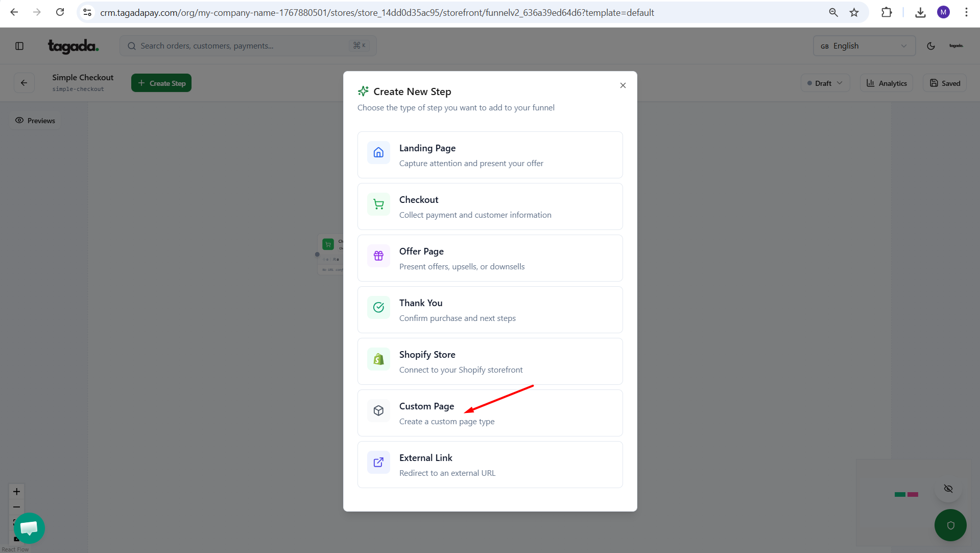The width and height of the screenshot is (980, 553).
Task: Switch to dark mode using moon icon
Action: click(930, 46)
